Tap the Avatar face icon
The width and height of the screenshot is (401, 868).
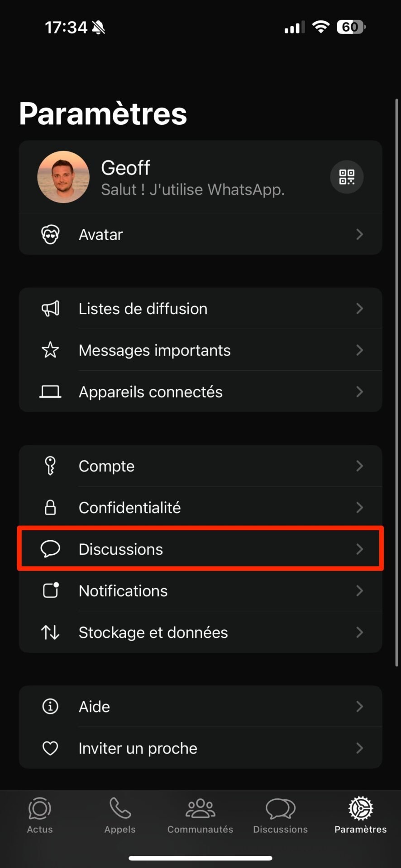tap(50, 235)
